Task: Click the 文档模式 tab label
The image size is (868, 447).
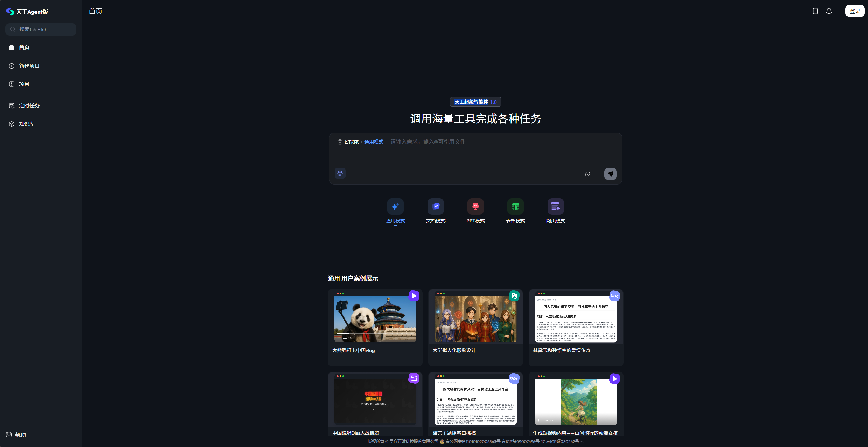Action: tap(436, 221)
